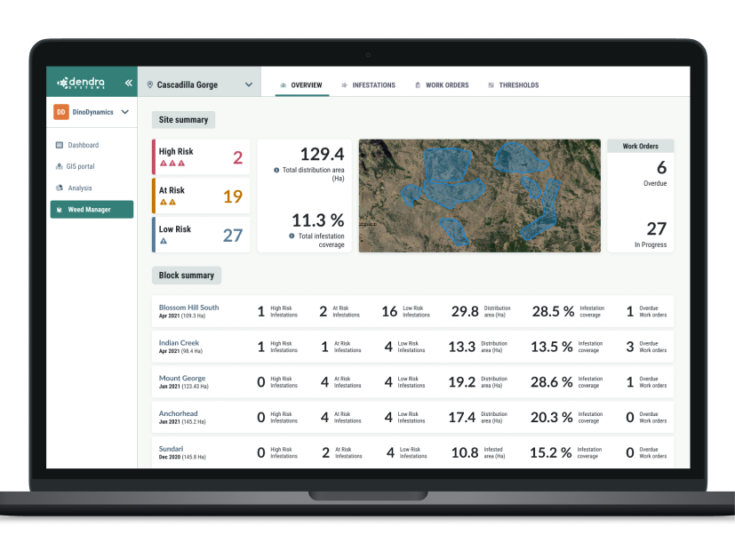735x560 pixels.
Task: Open the Mount George block link
Action: click(x=182, y=379)
